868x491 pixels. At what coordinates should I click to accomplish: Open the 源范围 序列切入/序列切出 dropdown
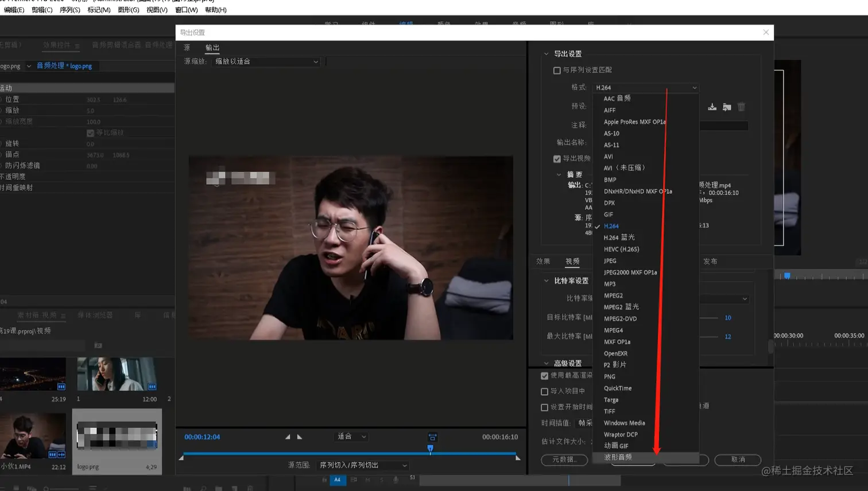(363, 465)
